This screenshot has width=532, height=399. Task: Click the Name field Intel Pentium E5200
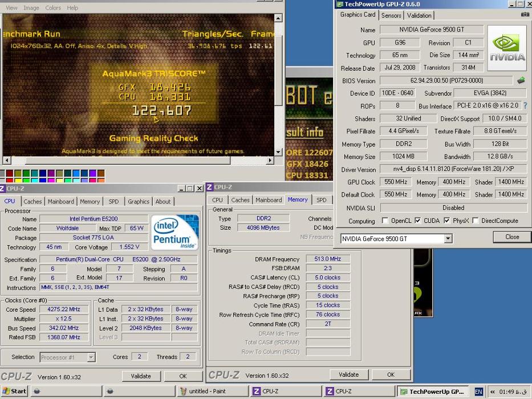point(94,218)
